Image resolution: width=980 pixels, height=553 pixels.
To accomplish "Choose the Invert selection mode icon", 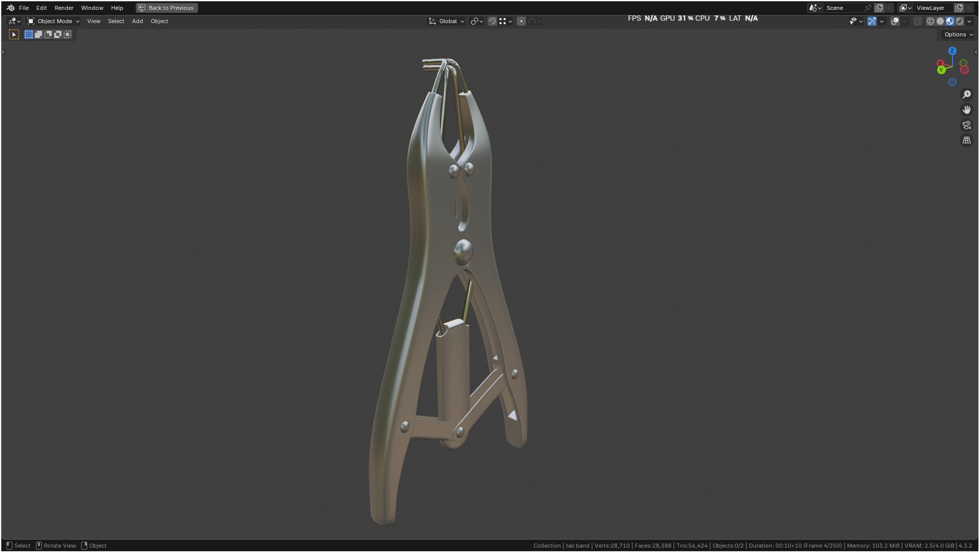I will (58, 34).
